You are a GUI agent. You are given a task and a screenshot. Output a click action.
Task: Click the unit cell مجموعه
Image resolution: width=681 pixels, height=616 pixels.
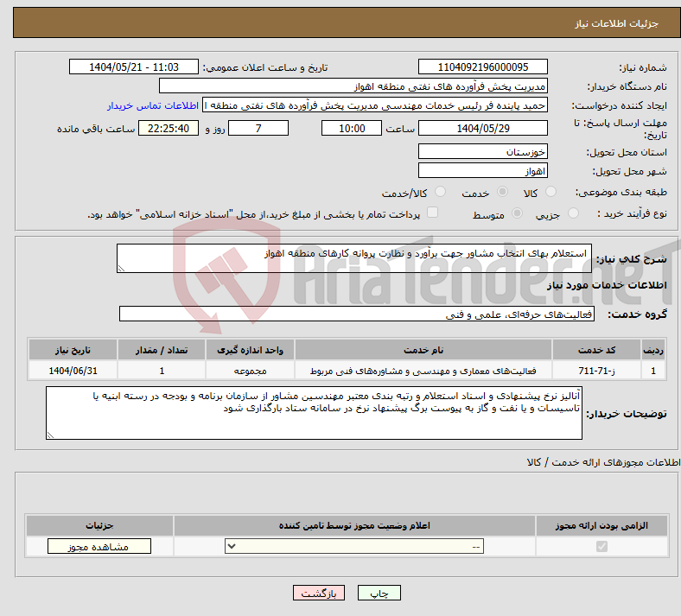250,371
